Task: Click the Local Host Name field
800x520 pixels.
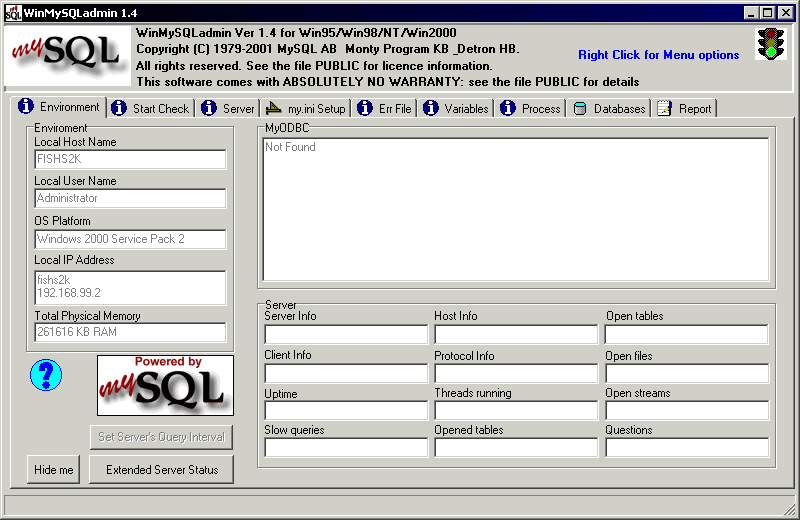Action: (130, 159)
